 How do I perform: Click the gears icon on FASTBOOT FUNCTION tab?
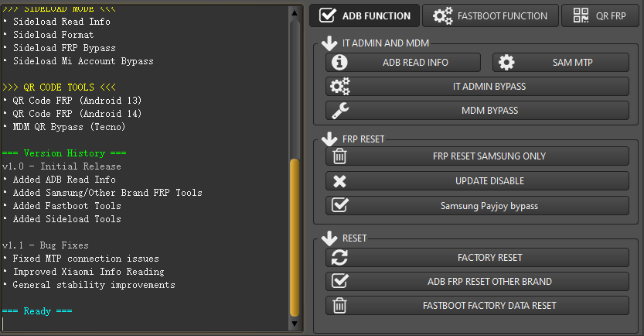coord(443,15)
